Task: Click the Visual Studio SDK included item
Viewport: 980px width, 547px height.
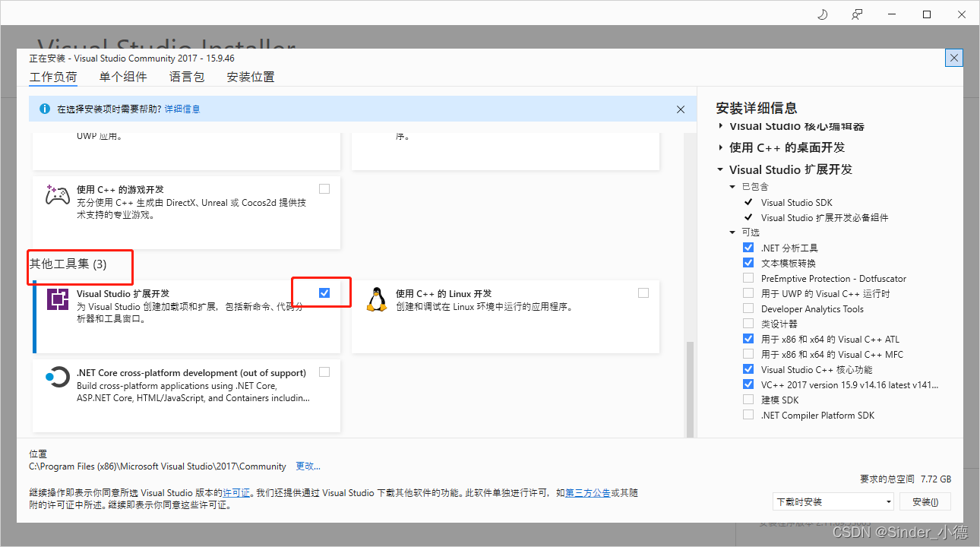Action: (x=797, y=203)
